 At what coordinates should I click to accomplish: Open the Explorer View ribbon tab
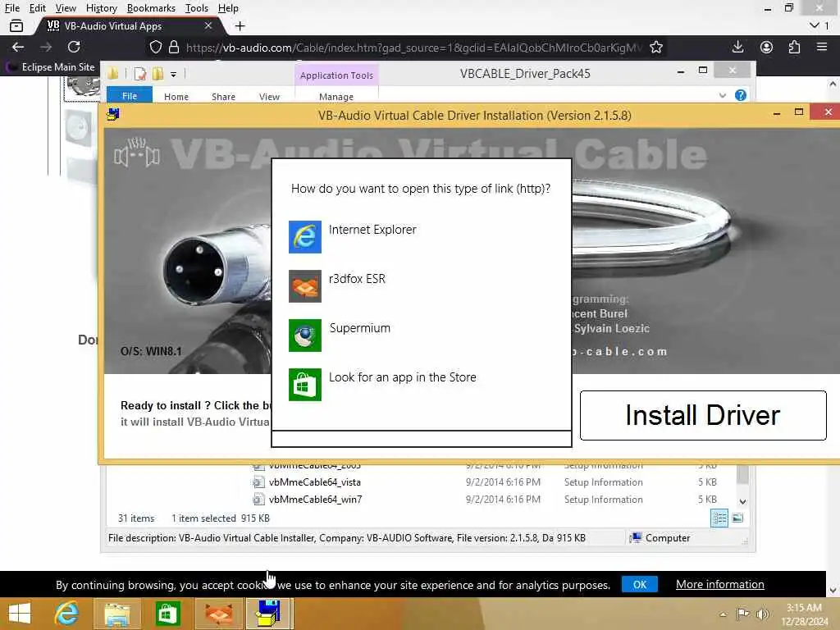tap(269, 97)
